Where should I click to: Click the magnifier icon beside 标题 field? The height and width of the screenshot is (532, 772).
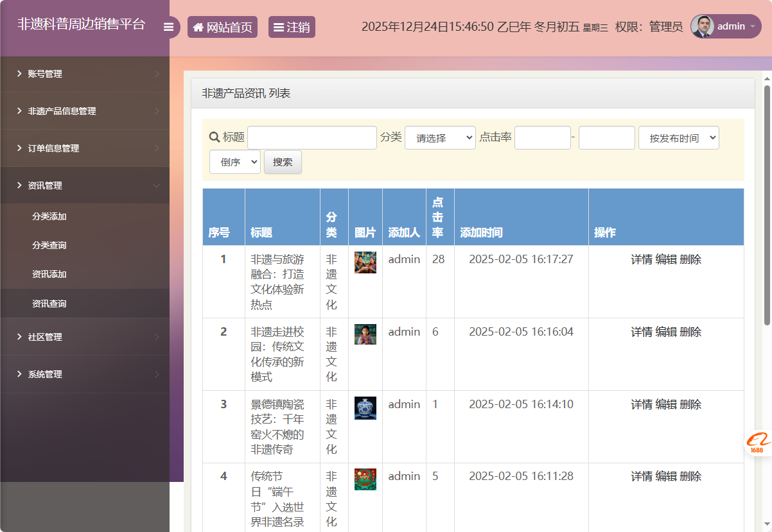[x=214, y=137]
